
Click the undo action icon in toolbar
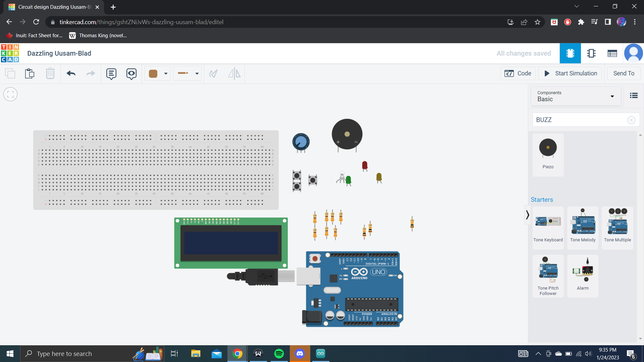[x=71, y=74]
